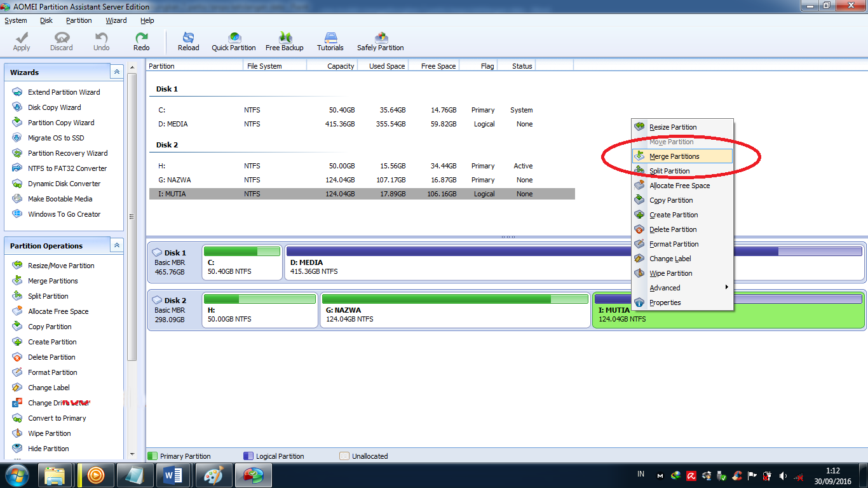Select the G: NAZWA block in disk map
This screenshot has width=868, height=488.
pos(455,310)
